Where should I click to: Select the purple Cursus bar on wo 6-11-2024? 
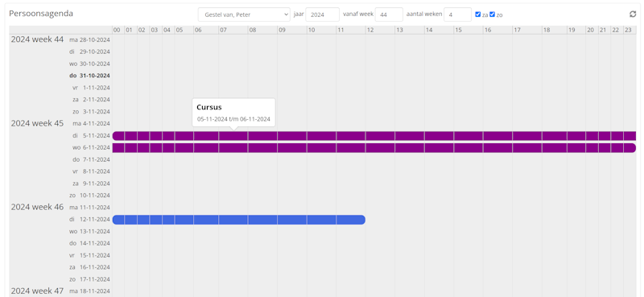coord(374,148)
